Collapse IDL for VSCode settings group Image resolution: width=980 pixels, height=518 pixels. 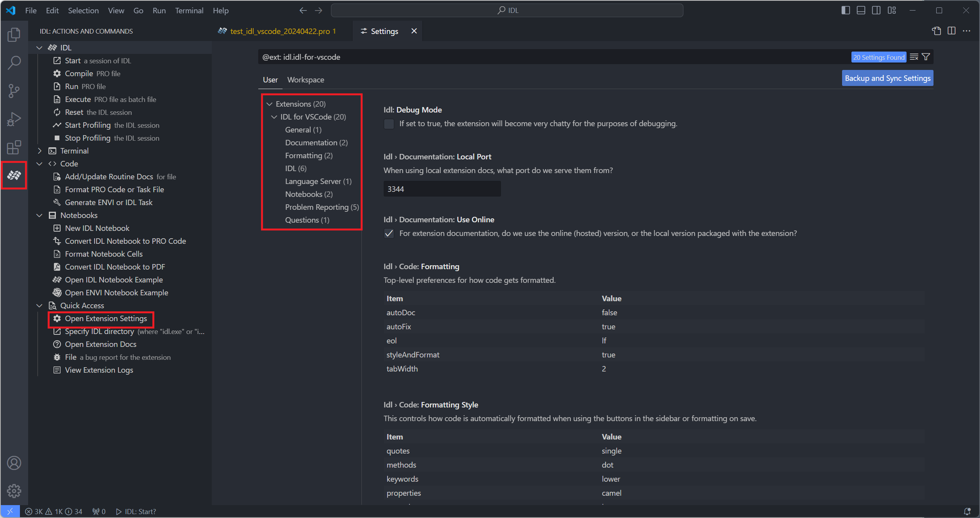point(274,117)
